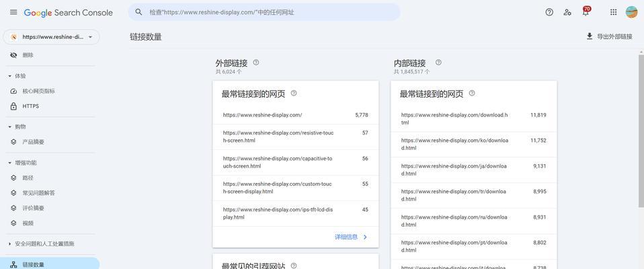Open /ko/download.html internal link row
Image resolution: width=644 pixels, height=269 pixels.
(473, 144)
